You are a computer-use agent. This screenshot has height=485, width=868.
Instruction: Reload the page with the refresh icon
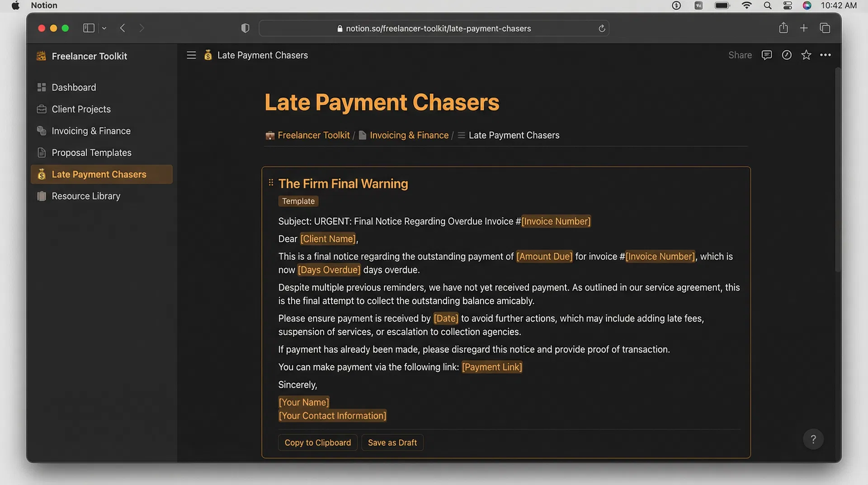pyautogui.click(x=601, y=28)
